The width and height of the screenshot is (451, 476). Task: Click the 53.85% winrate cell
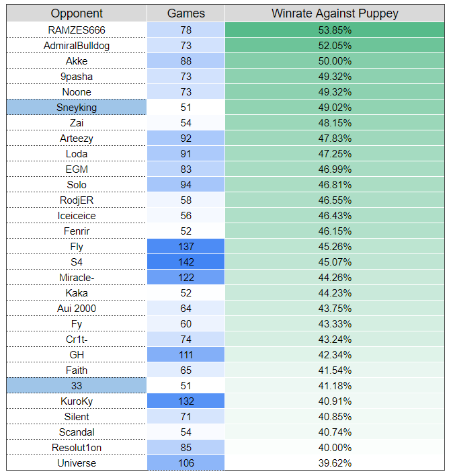(x=335, y=30)
